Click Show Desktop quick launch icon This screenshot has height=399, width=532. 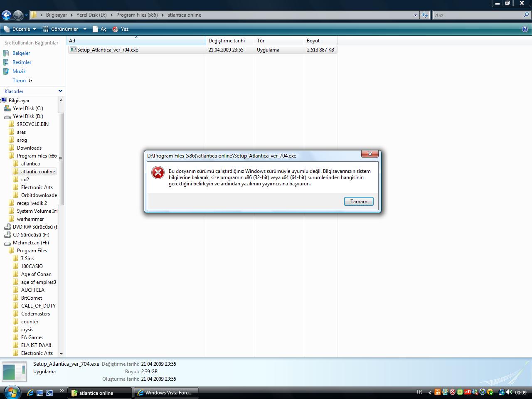(x=40, y=393)
